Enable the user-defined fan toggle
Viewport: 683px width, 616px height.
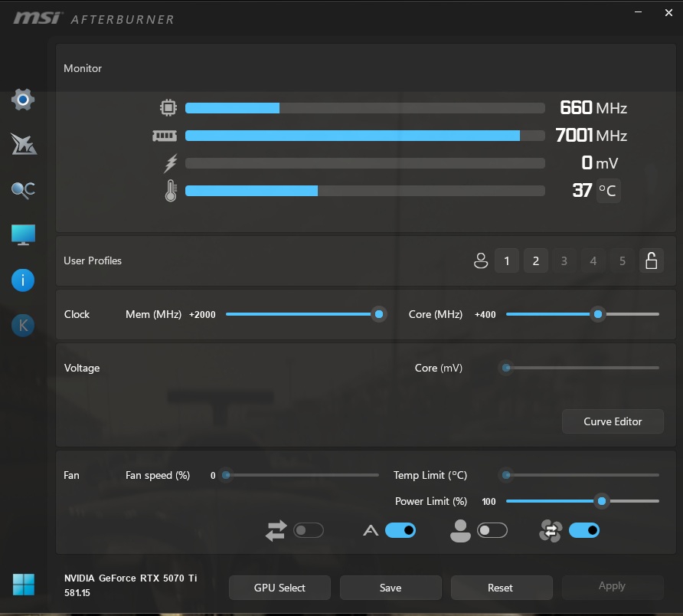pos(492,530)
